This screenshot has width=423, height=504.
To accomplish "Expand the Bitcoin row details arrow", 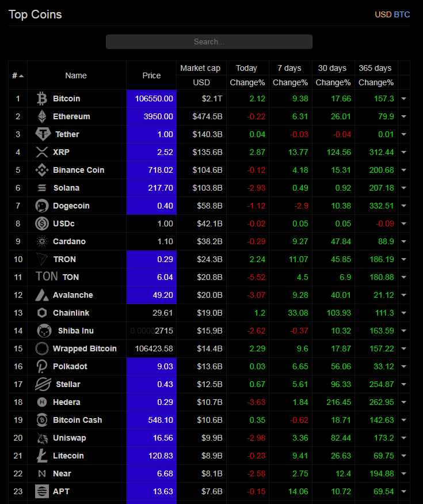I will click(404, 98).
